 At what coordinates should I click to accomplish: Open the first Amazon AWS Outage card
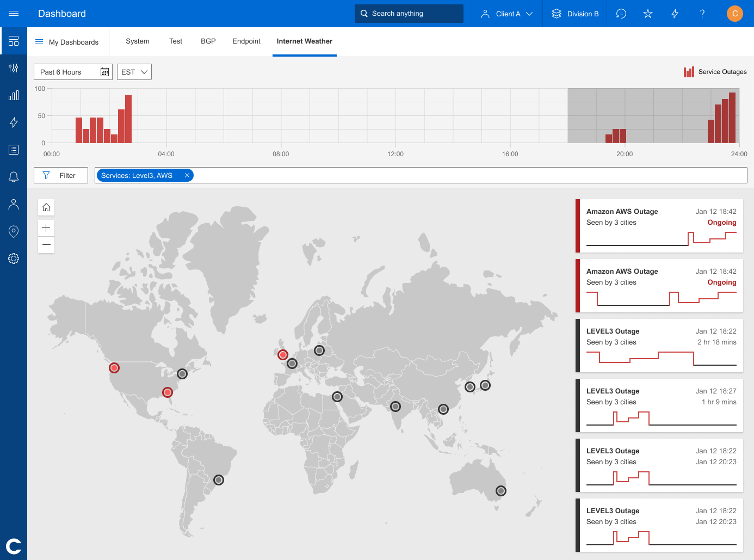[x=659, y=226]
